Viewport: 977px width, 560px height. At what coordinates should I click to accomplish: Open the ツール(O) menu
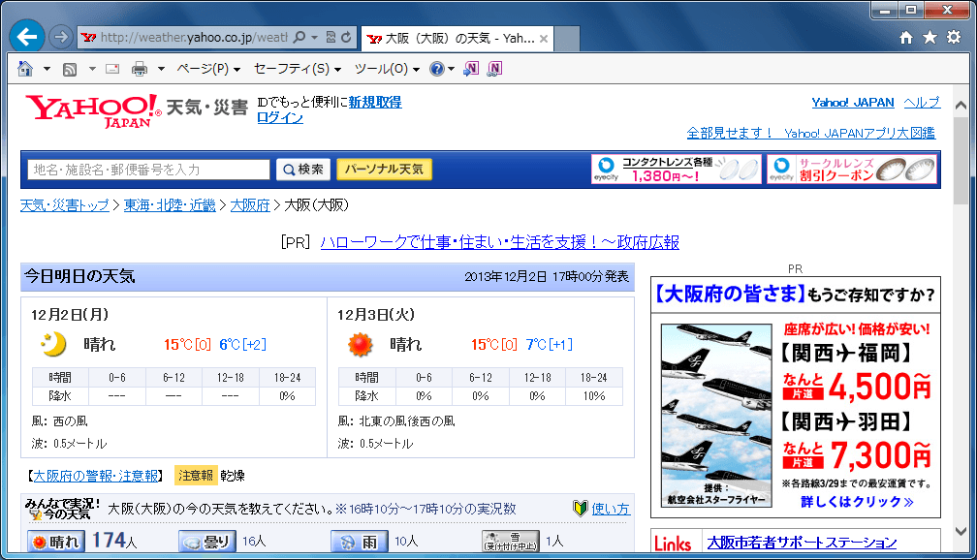pos(387,69)
